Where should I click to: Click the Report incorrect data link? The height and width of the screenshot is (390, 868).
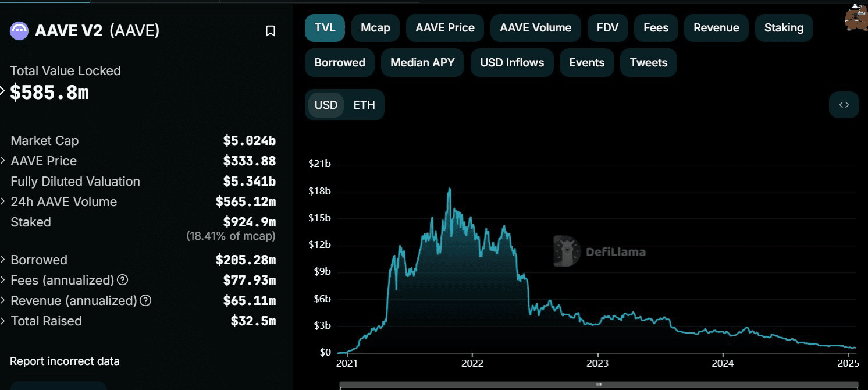coord(65,361)
